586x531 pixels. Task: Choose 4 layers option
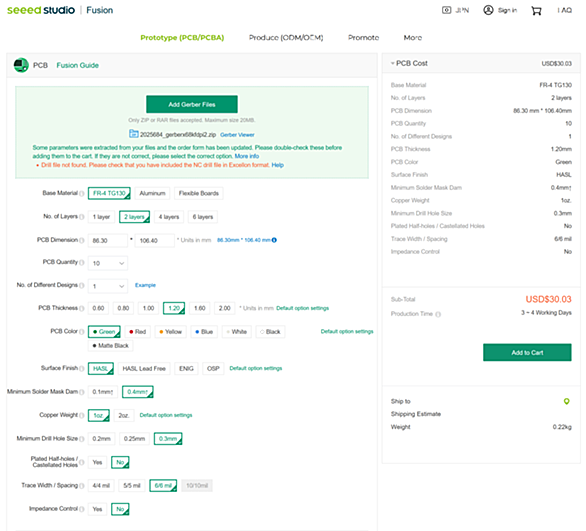click(x=169, y=217)
